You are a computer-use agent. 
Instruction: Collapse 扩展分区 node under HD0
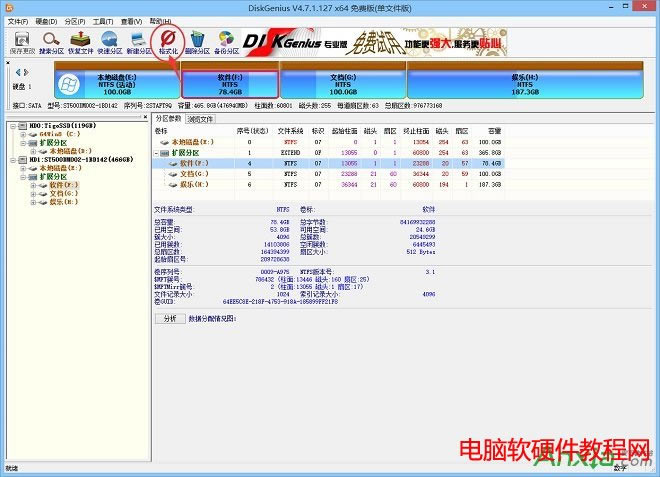click(x=23, y=143)
